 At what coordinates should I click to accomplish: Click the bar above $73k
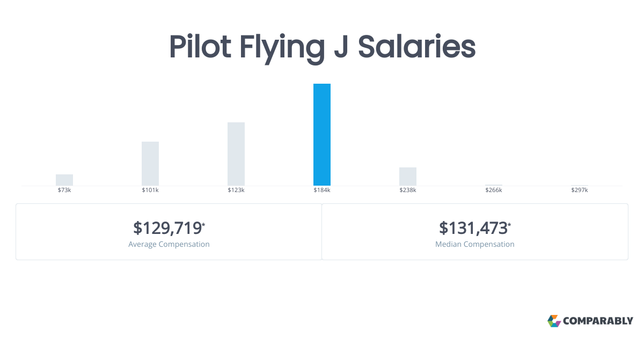tap(64, 180)
